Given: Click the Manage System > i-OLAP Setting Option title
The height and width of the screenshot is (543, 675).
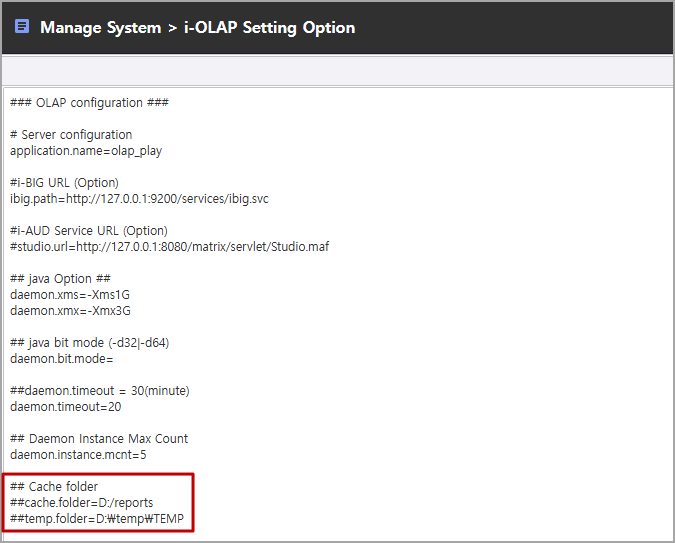Looking at the screenshot, I should tap(198, 28).
